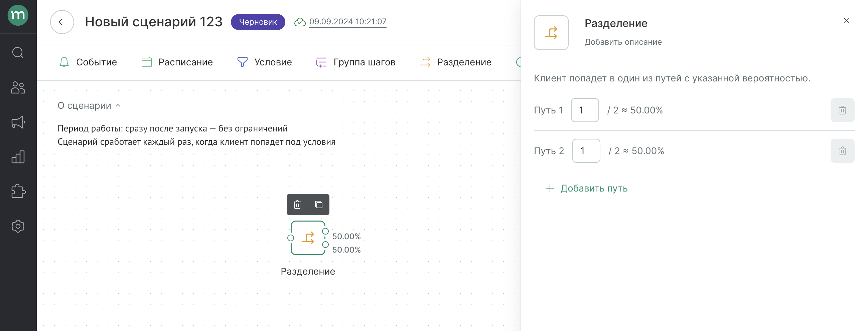Duplicate the node using canvas copy icon
Image resolution: width=868 pixels, height=331 pixels.
[x=318, y=205]
